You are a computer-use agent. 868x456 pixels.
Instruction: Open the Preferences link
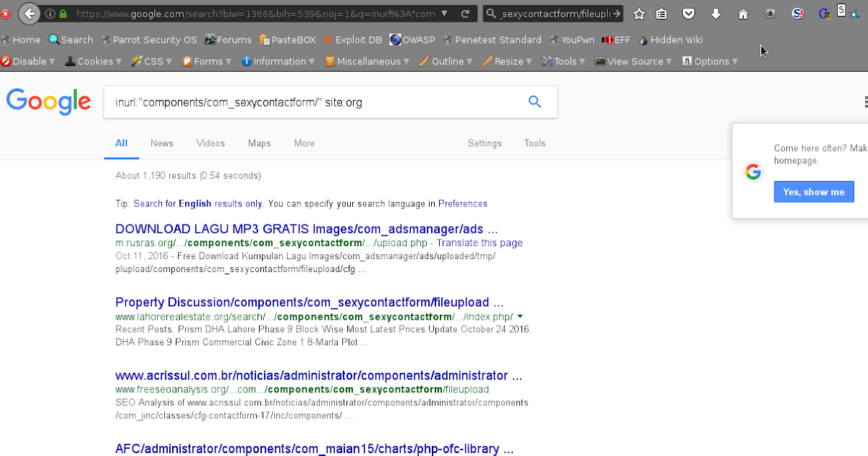click(x=463, y=203)
